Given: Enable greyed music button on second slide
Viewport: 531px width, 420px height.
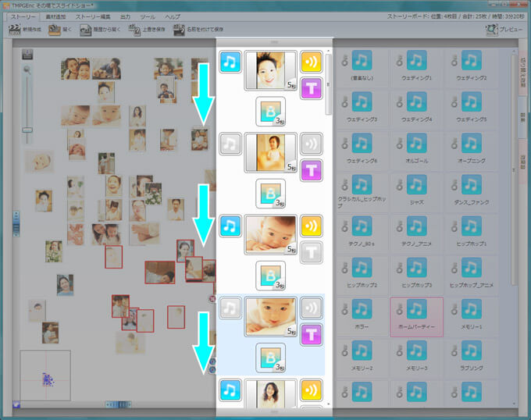Looking at the screenshot, I should tap(230, 144).
